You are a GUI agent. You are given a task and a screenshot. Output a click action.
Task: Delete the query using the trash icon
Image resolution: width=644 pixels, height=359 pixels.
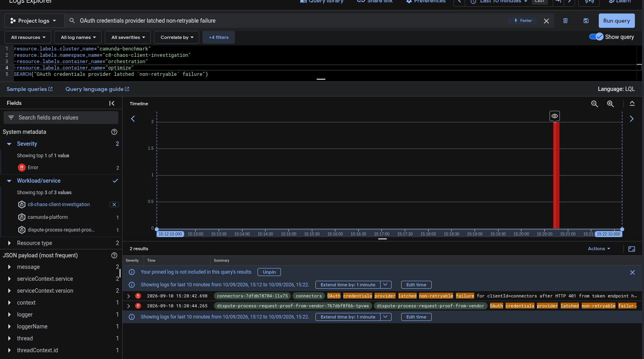coord(565,21)
